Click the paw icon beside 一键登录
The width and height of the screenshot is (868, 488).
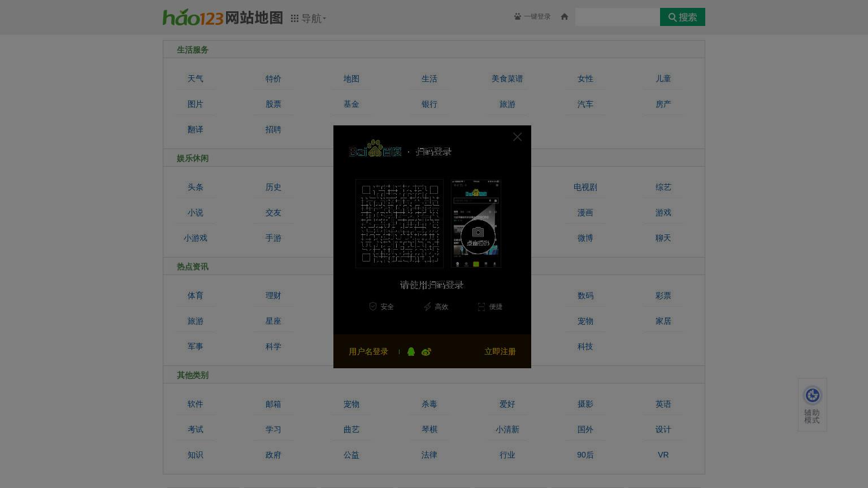[x=518, y=17]
